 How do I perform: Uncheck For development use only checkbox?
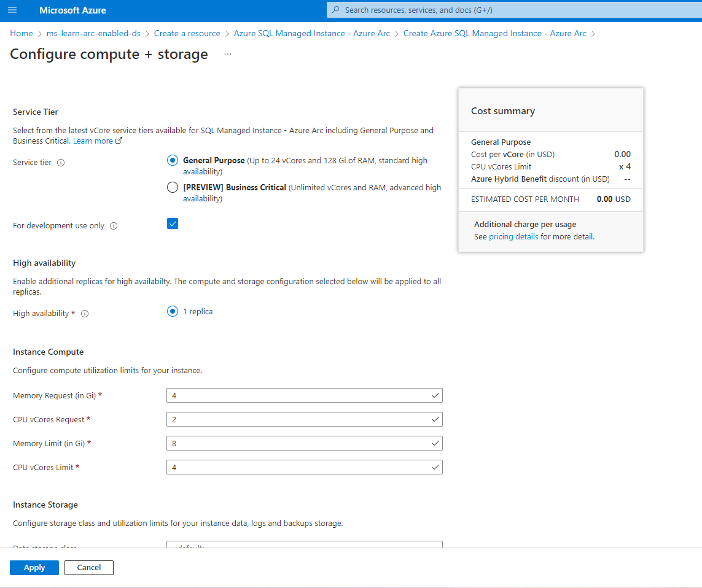click(173, 223)
